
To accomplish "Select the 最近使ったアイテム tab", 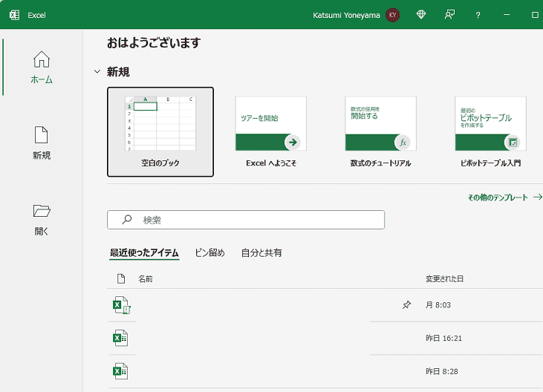I will 144,253.
